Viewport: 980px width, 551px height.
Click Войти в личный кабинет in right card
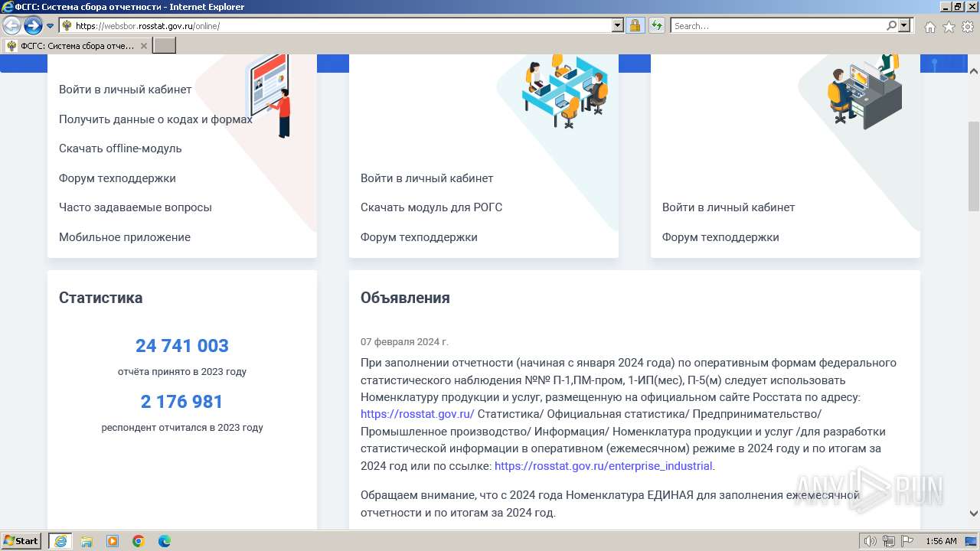point(729,207)
